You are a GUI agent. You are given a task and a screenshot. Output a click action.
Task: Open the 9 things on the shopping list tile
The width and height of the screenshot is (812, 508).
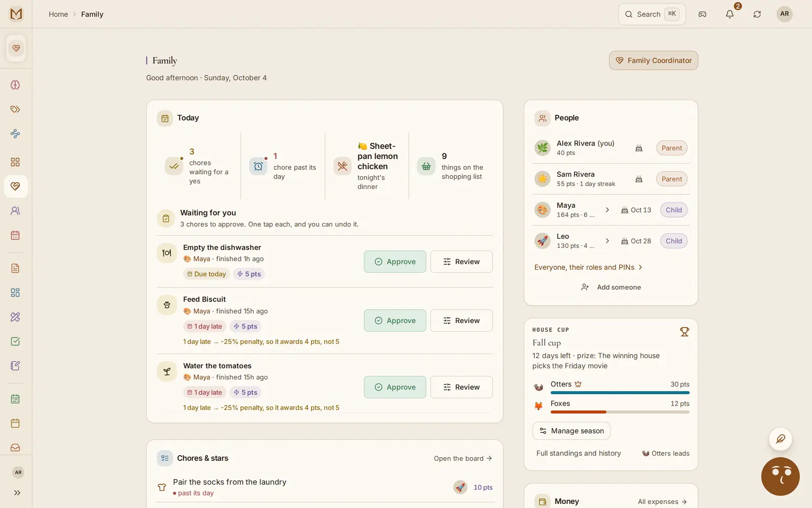pyautogui.click(x=450, y=166)
